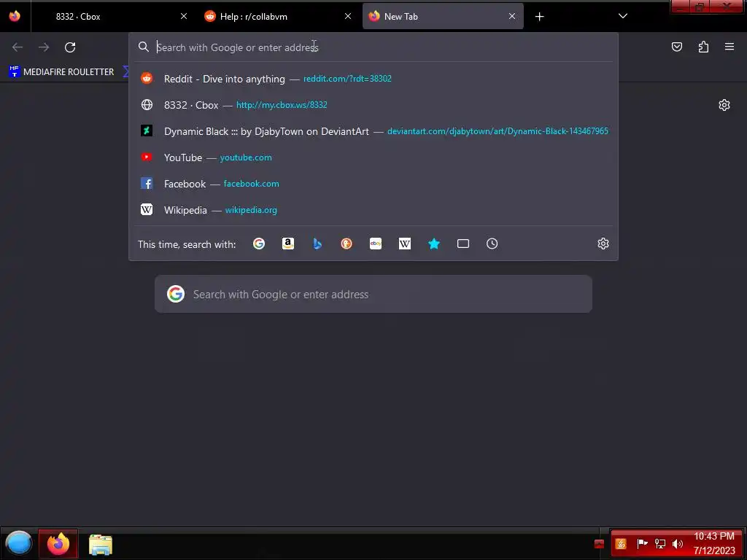Open MEDIAFIRE ROULETTER bookmark
The image size is (747, 560).
(61, 72)
